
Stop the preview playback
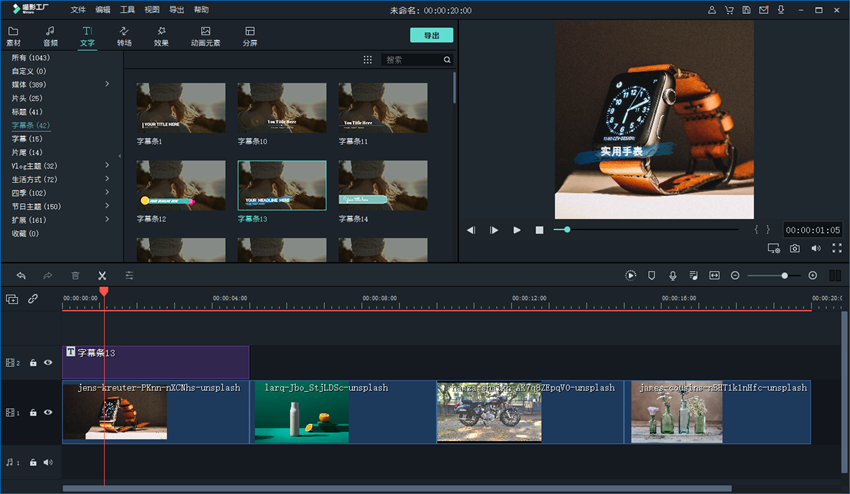click(539, 230)
